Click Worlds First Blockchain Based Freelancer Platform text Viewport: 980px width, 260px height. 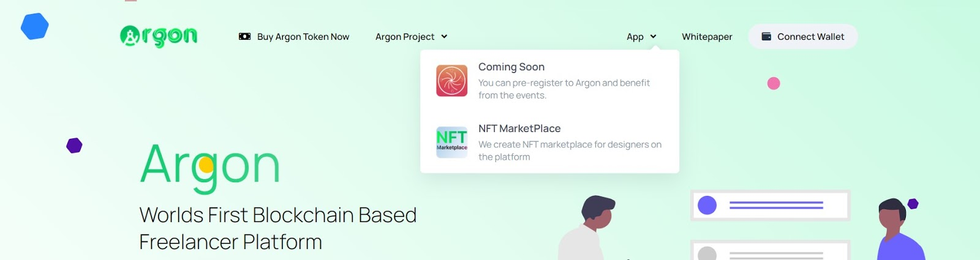(x=277, y=228)
